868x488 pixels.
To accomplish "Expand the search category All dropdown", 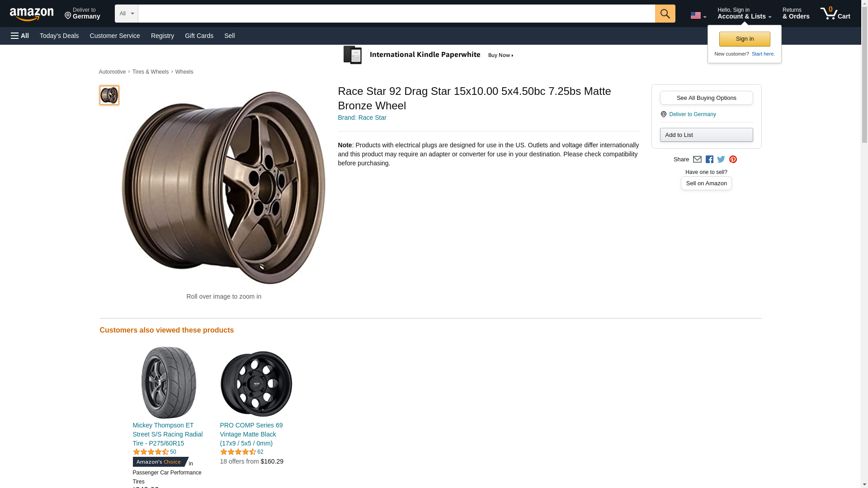I will point(126,14).
